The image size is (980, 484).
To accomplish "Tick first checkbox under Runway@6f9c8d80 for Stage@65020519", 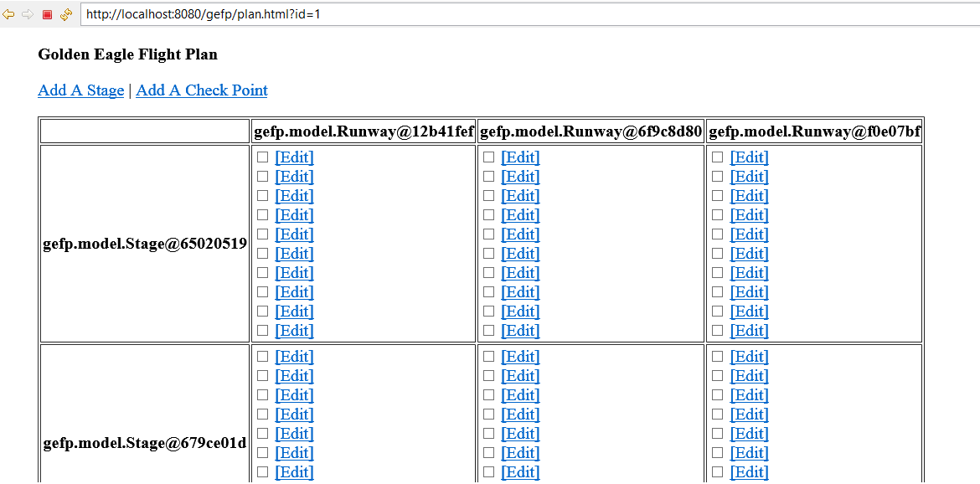I will pos(489,157).
